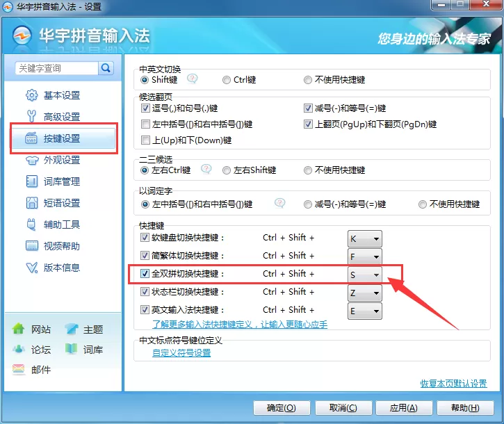504x424 pixels.
Task: Enable 左中括号和右中括号 paging checkbox
Action: pos(145,124)
